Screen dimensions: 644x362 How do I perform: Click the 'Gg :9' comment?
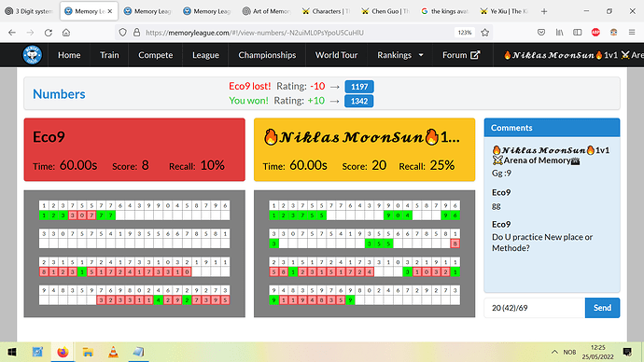[x=501, y=174]
